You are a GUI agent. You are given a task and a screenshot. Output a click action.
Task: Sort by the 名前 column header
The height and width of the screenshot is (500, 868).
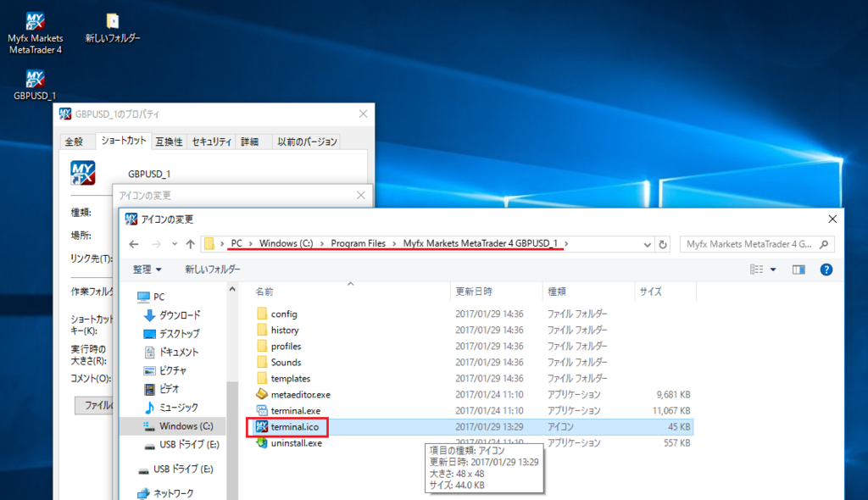pos(350,292)
